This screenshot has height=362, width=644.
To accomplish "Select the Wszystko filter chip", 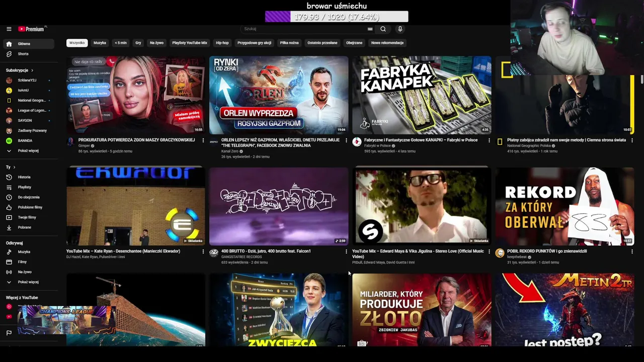I will tap(77, 43).
